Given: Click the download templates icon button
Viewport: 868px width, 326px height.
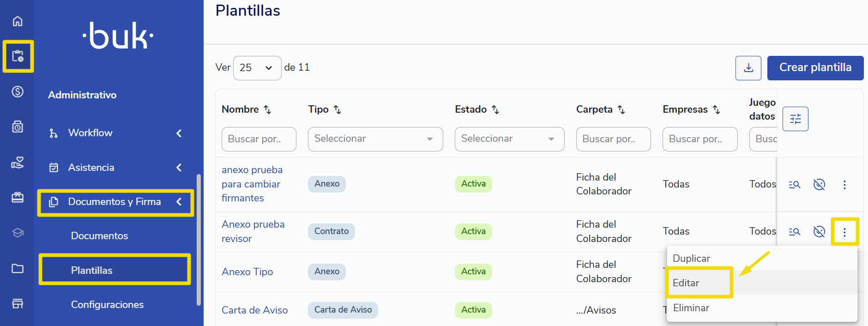Looking at the screenshot, I should 748,68.
